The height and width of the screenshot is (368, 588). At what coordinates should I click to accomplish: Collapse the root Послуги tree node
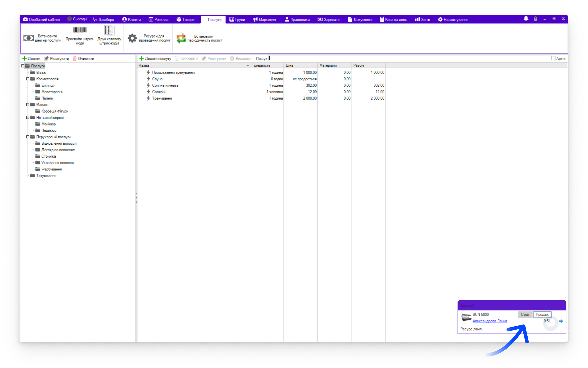coord(23,66)
